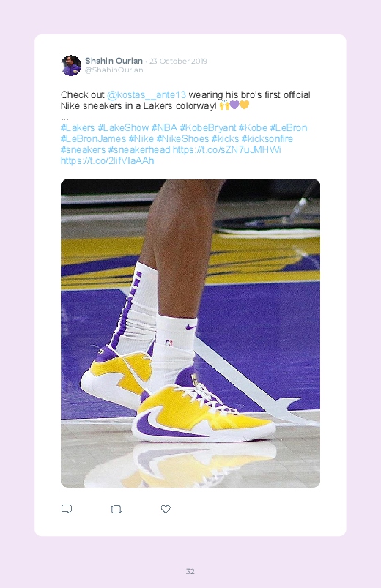Click the retweet arrows icon

[x=116, y=509]
